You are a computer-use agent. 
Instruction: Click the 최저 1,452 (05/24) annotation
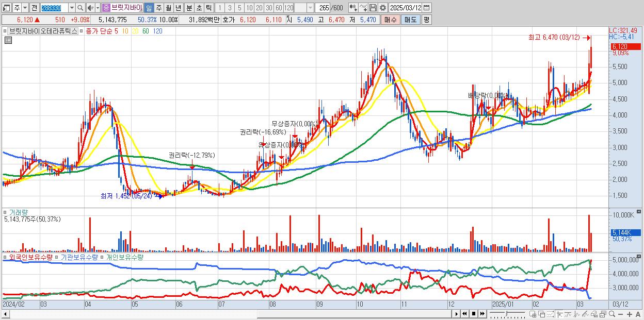[x=126, y=196]
